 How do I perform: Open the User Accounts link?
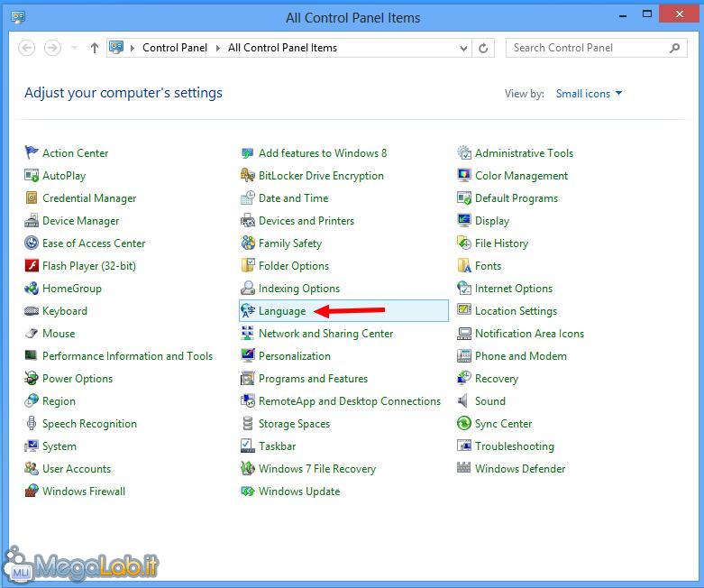[x=77, y=469]
